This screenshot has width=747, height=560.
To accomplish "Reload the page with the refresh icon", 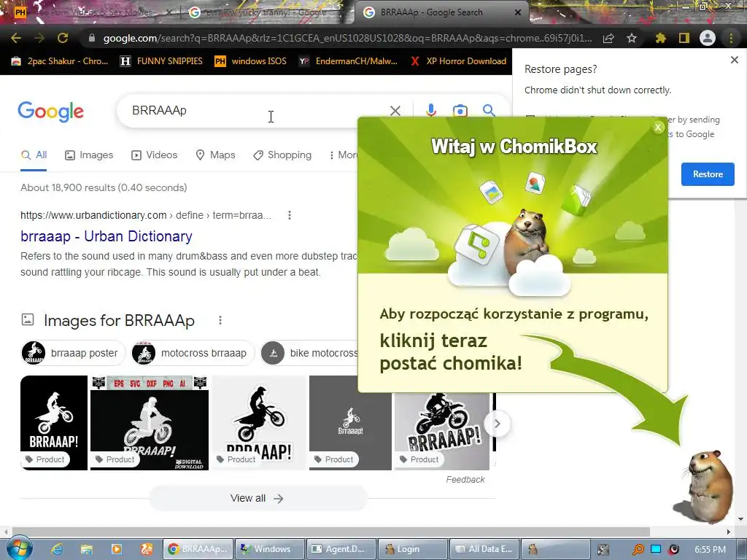I will click(x=63, y=38).
